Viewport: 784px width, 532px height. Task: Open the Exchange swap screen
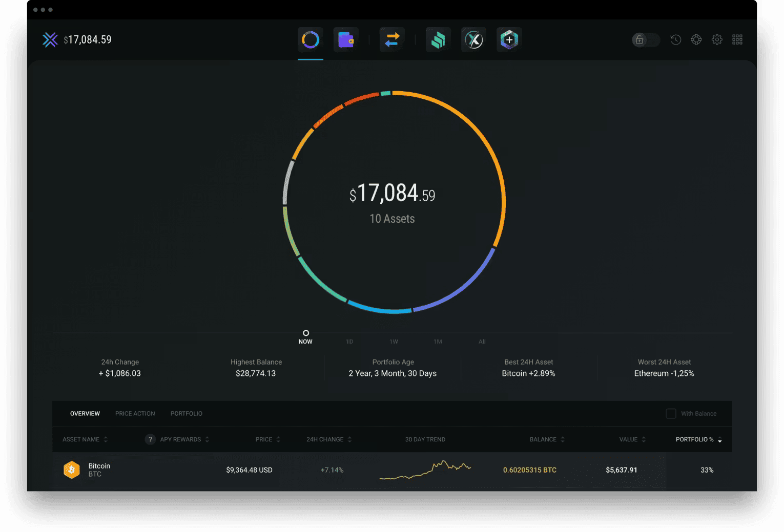point(392,39)
